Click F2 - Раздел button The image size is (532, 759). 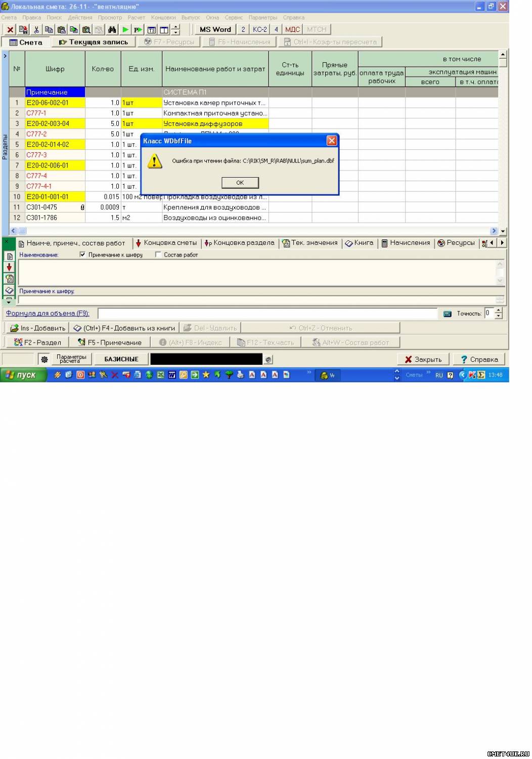pos(37,342)
